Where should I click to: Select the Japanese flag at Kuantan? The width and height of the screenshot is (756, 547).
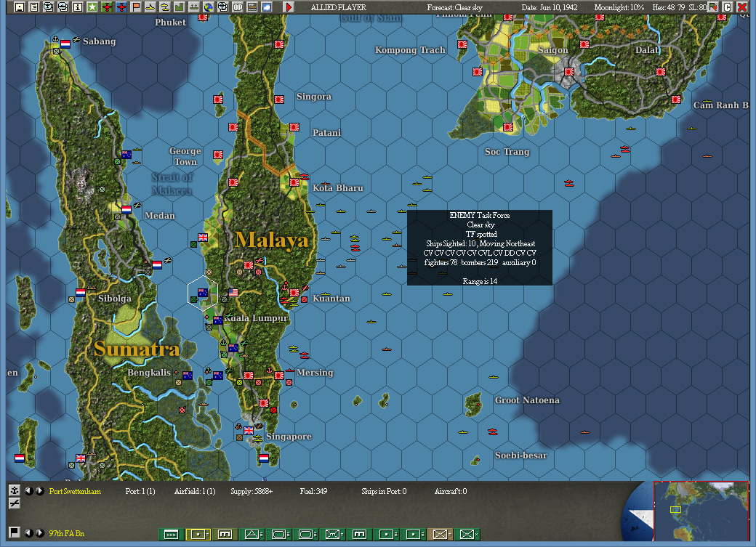[x=294, y=293]
